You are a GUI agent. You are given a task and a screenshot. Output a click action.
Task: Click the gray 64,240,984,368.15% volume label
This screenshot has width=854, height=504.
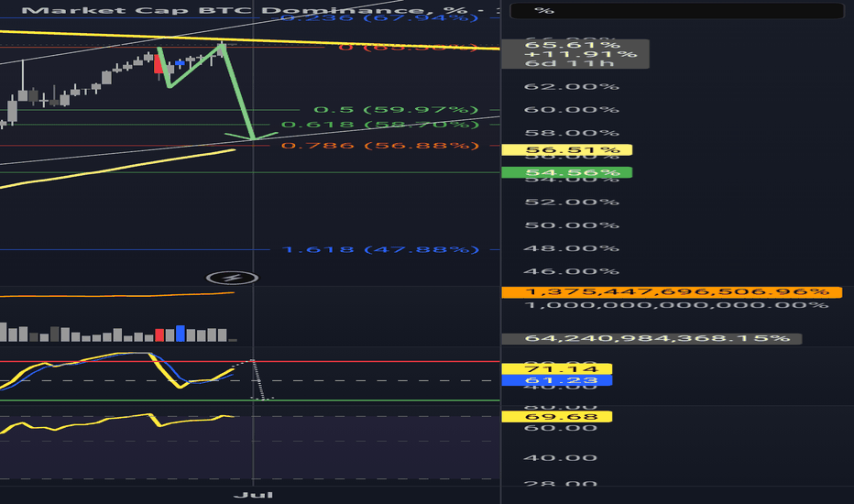(x=651, y=339)
